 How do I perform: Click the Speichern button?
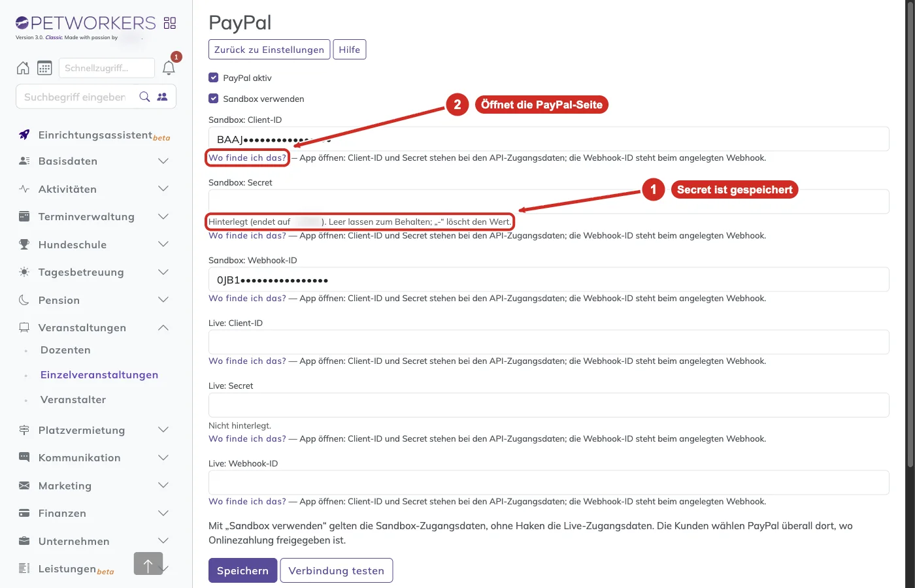(242, 570)
